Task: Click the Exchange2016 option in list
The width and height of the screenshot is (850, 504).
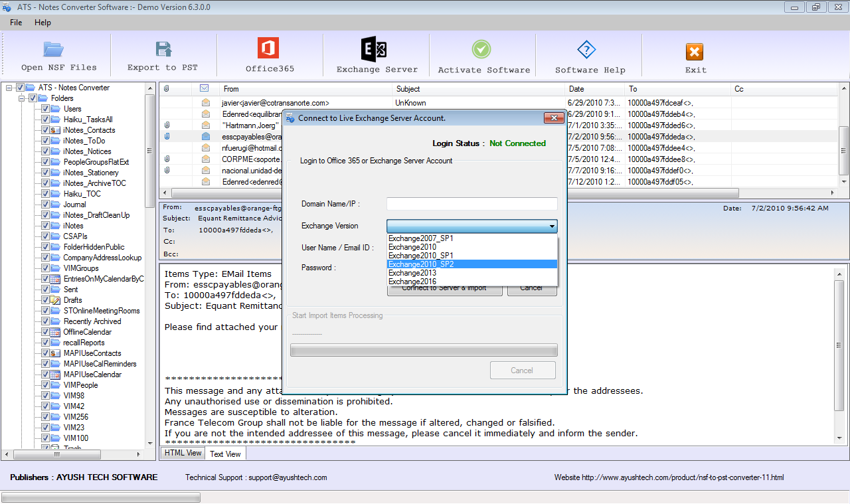Action: [x=412, y=282]
